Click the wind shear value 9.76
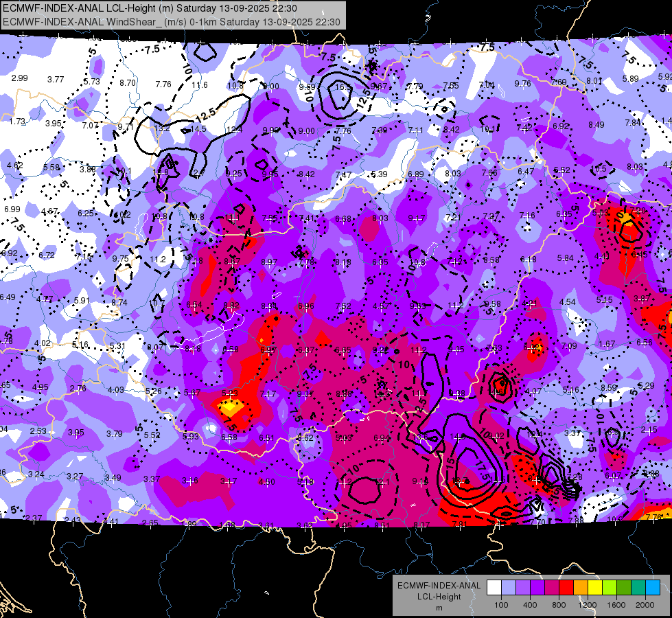The width and height of the screenshot is (672, 618). [523, 84]
